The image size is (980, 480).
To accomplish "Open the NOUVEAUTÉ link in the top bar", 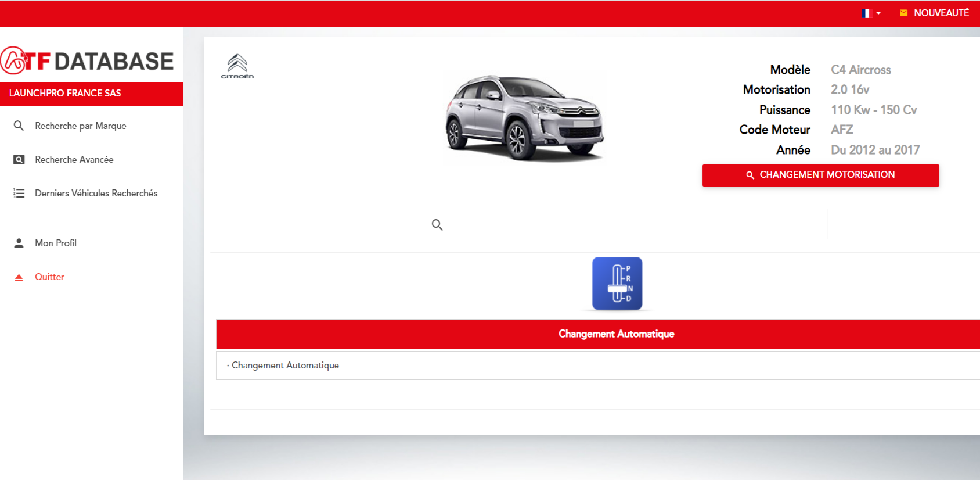I will point(941,13).
